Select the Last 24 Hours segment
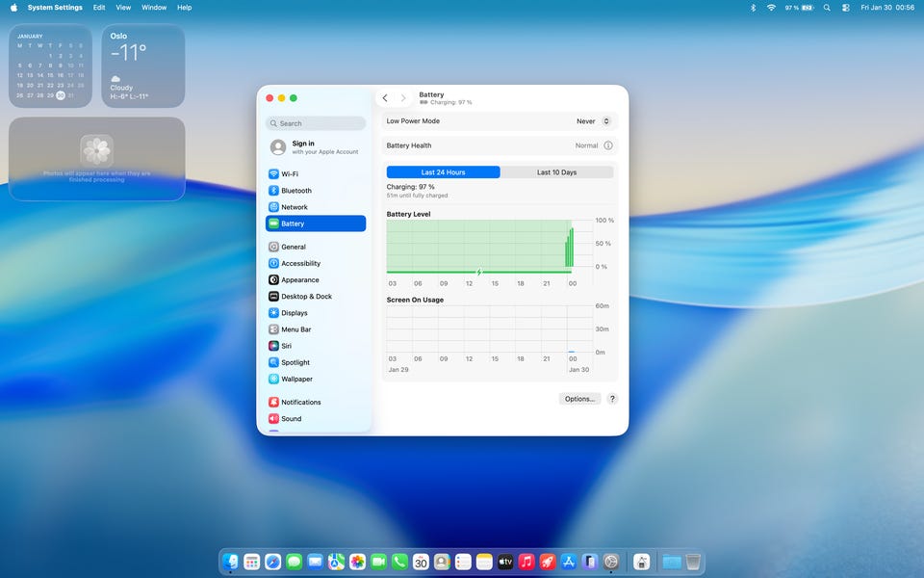Screen dimensions: 924x578 point(443,172)
